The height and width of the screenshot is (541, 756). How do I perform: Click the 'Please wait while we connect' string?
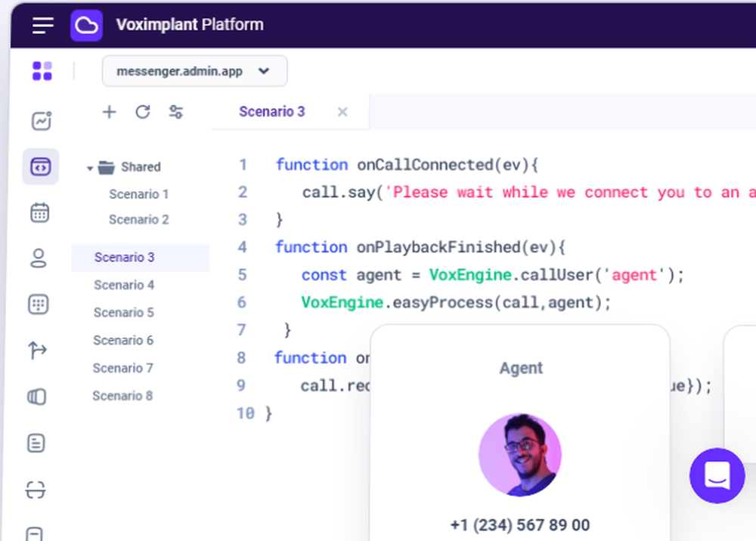[x=570, y=193]
